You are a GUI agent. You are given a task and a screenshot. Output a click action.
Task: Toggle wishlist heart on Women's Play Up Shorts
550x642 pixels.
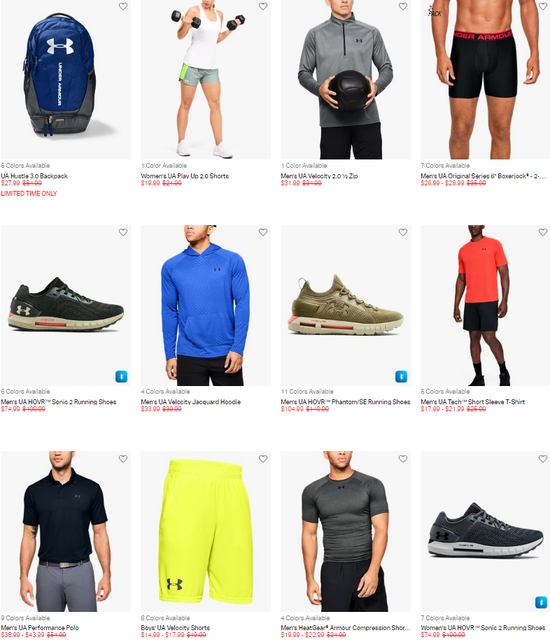(263, 6)
